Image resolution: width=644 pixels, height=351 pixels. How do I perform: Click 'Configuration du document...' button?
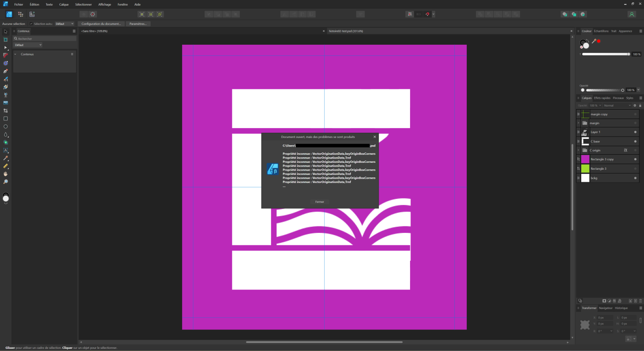point(101,24)
